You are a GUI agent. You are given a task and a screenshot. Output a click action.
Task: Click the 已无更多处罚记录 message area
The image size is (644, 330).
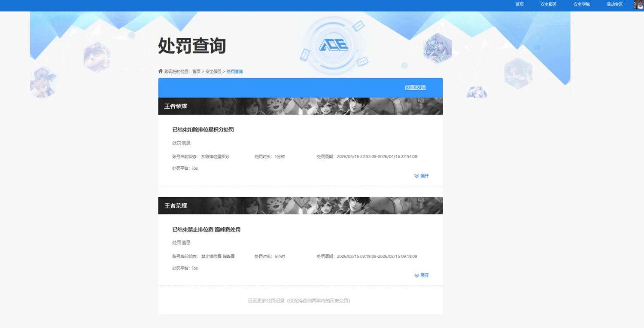point(300,301)
